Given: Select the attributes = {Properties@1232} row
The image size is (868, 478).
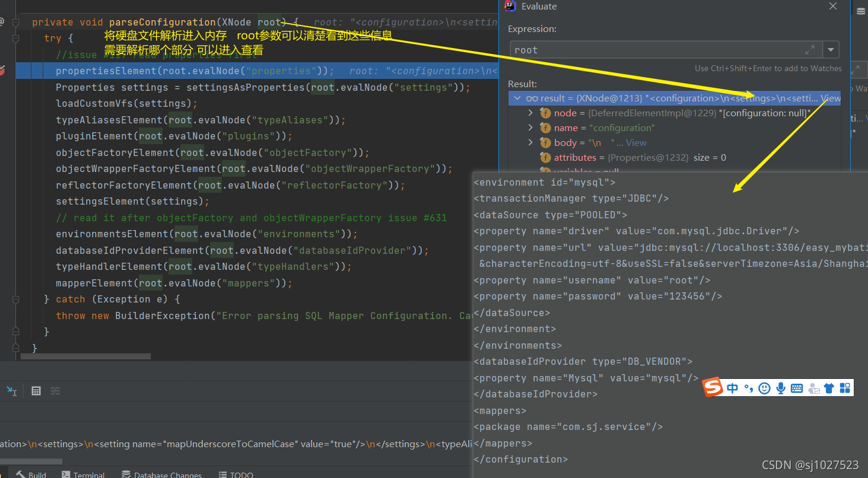Looking at the screenshot, I should pyautogui.click(x=675, y=157).
